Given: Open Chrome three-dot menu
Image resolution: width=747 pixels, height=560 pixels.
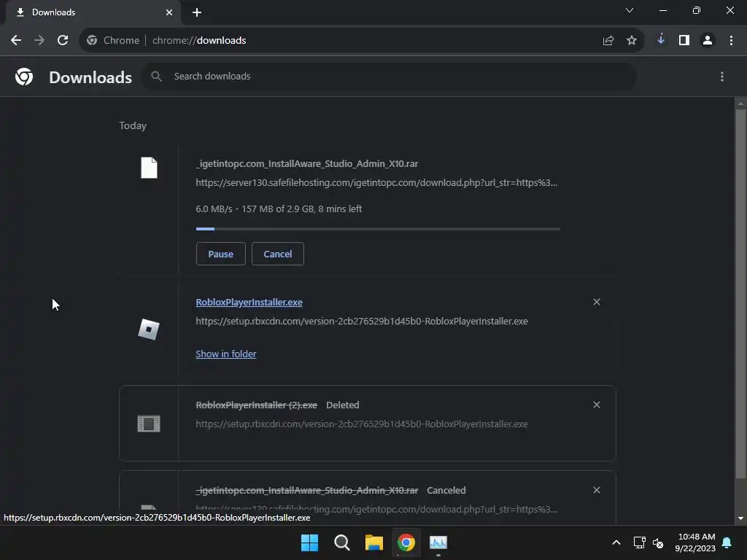Looking at the screenshot, I should pyautogui.click(x=731, y=41).
